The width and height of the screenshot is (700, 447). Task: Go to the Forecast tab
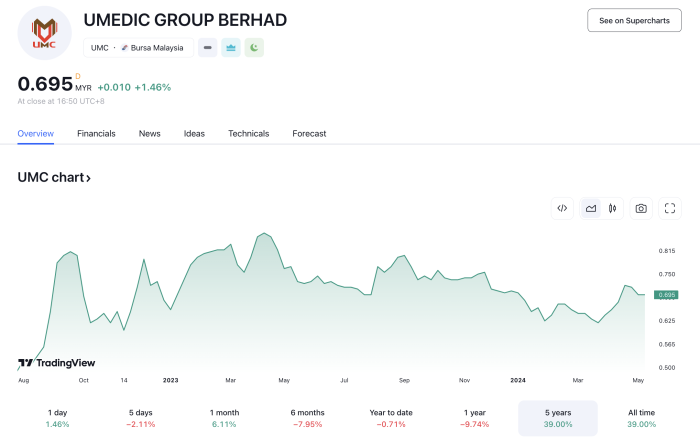309,133
